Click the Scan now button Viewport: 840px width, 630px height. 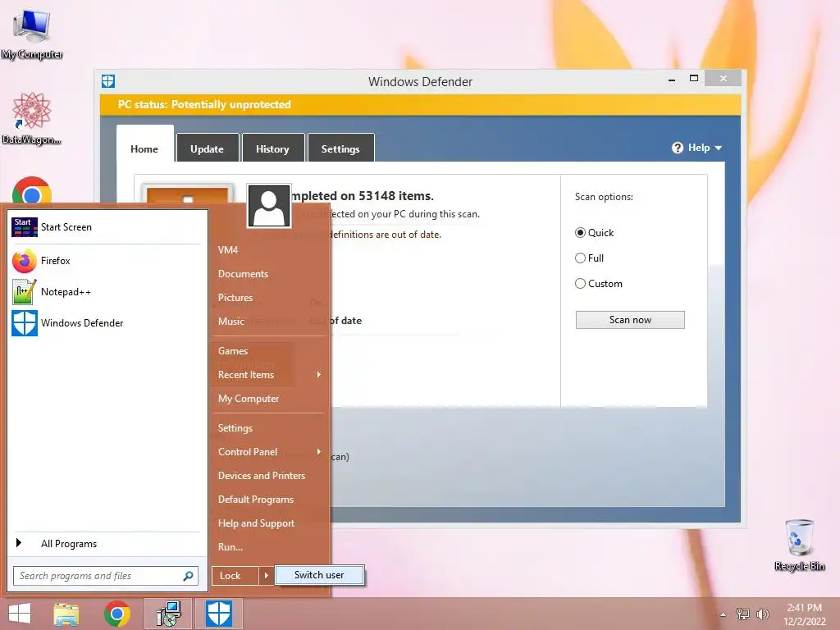pos(630,320)
